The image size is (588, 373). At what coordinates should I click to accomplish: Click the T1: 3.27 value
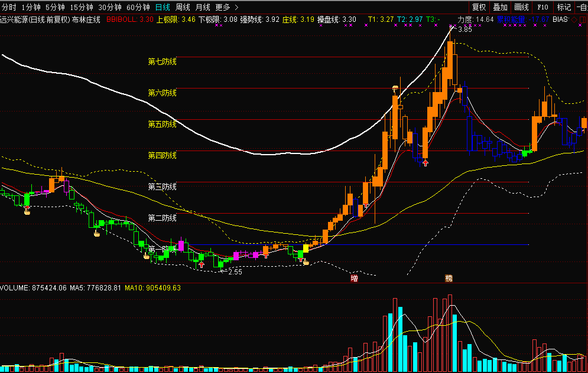coord(381,19)
